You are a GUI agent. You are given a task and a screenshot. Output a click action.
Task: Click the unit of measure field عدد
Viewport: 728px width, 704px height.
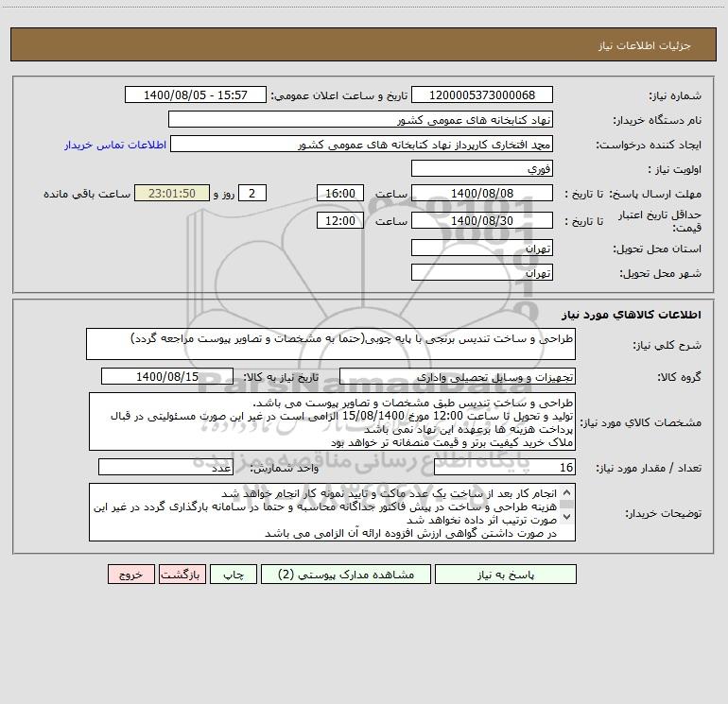pyautogui.click(x=165, y=467)
